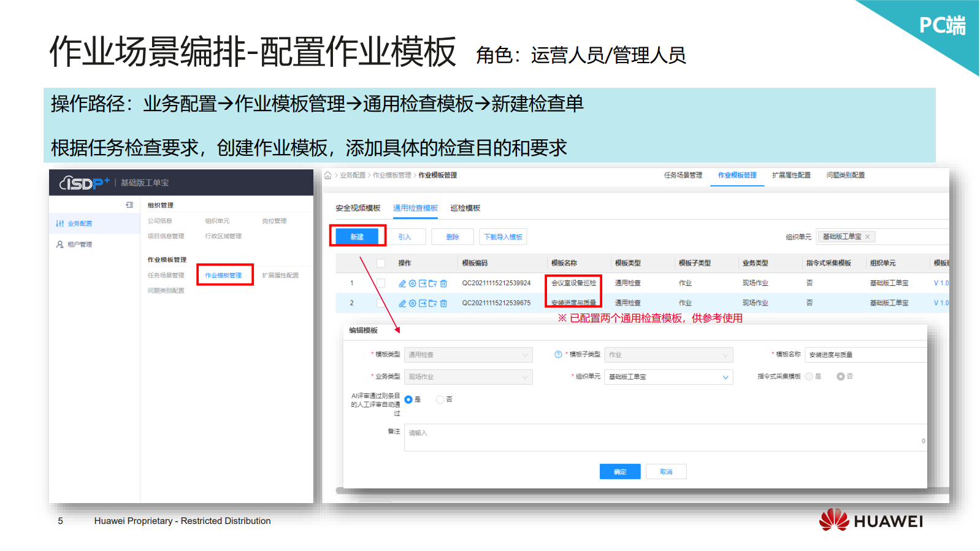
Task: Open settings gear for row 1 template
Action: point(413,283)
